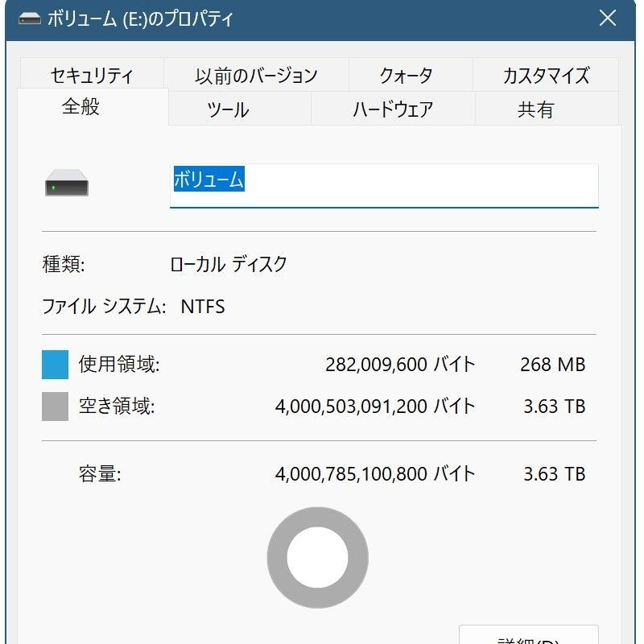Select the カスタマイズ tab

(x=546, y=76)
